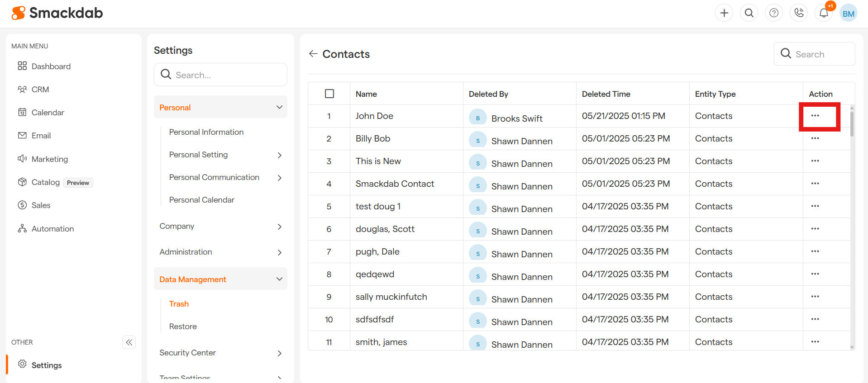868x383 pixels.
Task: Click the plus add-new icon in header
Action: (x=724, y=13)
